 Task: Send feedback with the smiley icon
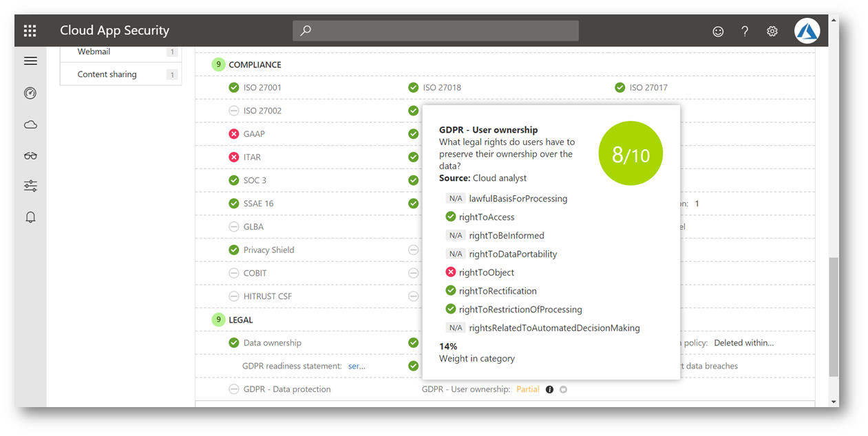[x=718, y=31]
